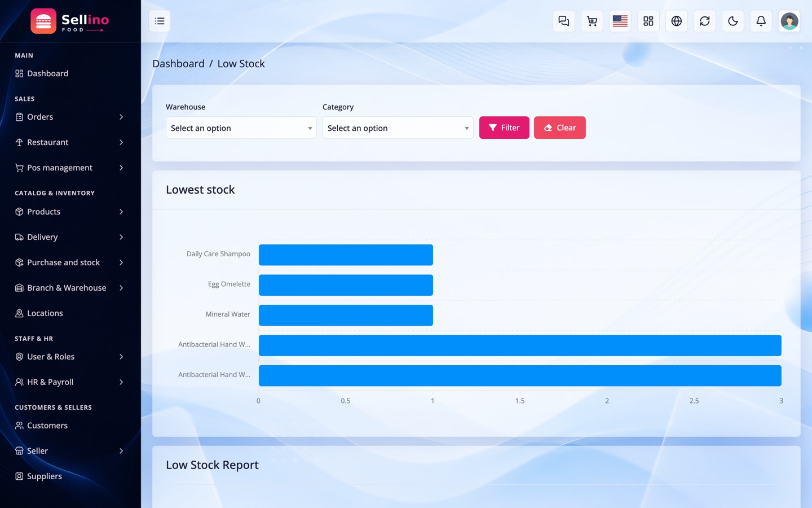Click the globe icon in top bar
This screenshot has width=812, height=508.
(x=677, y=21)
